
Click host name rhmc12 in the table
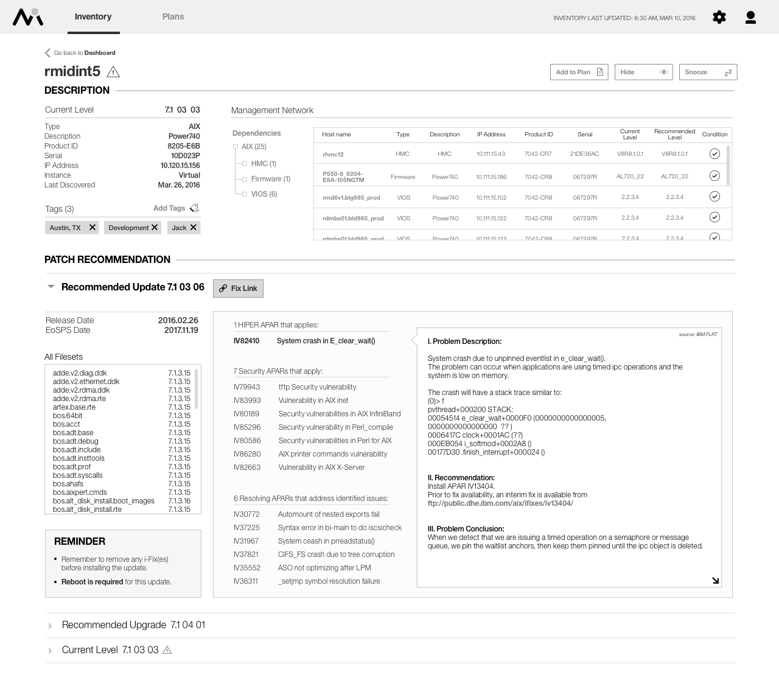(x=333, y=155)
